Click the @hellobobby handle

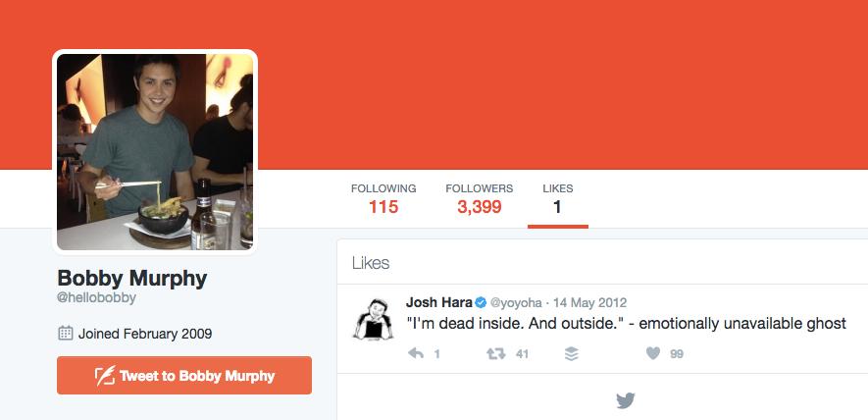click(x=96, y=298)
